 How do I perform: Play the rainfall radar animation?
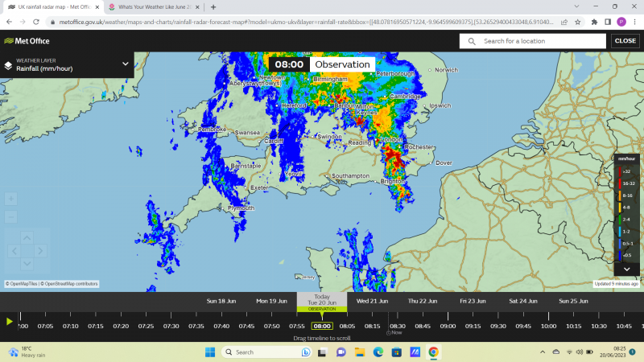(x=9, y=321)
